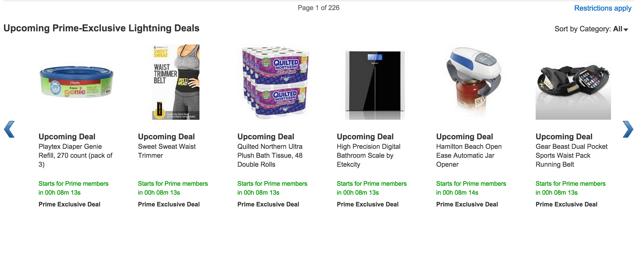Click Prime Exclusive Deal under Diaper Genie
The image size is (644, 254).
(x=69, y=204)
